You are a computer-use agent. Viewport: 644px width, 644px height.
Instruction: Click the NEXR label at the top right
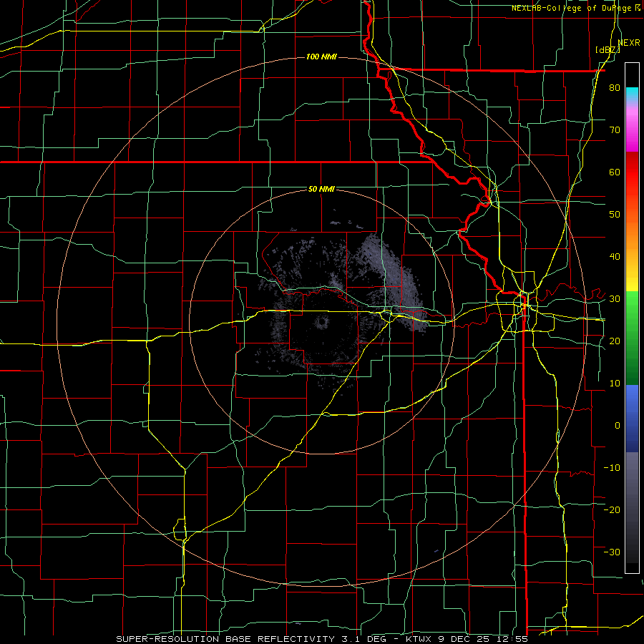pos(629,43)
